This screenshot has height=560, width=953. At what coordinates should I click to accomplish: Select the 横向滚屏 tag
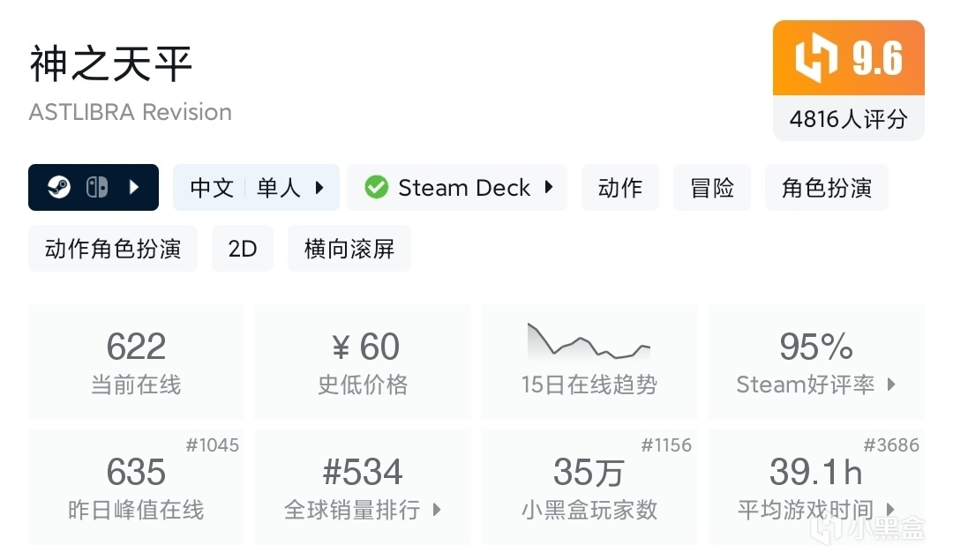pyautogui.click(x=349, y=249)
